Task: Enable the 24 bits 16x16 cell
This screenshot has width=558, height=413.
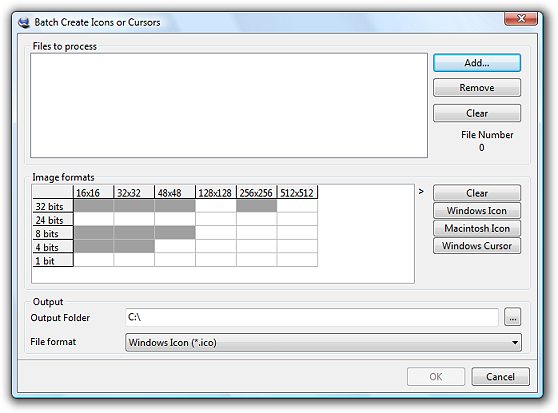Action: 94,219
